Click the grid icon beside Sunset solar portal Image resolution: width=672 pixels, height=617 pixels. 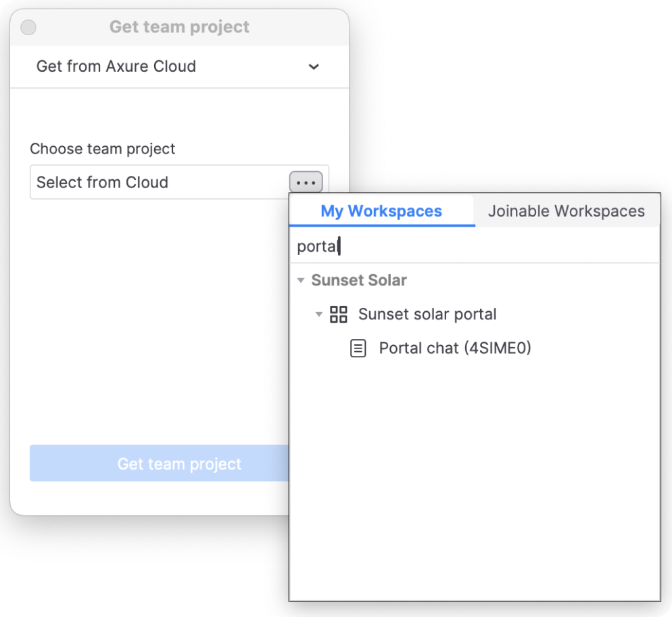click(338, 315)
